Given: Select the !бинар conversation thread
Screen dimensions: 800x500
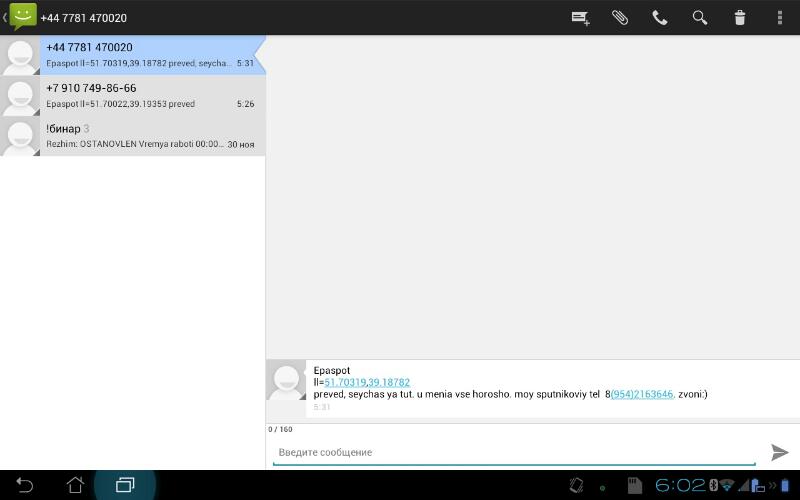Looking at the screenshot, I should click(150, 136).
